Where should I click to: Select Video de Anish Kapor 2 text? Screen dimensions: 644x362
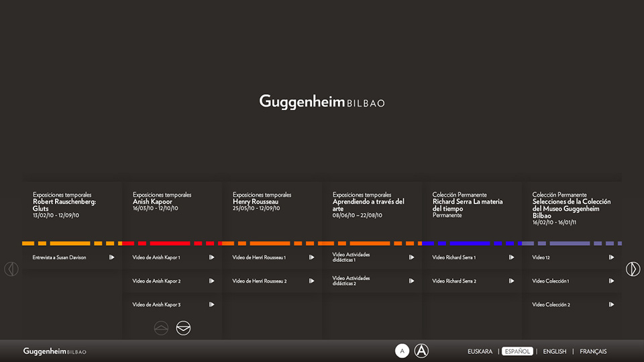156,281
